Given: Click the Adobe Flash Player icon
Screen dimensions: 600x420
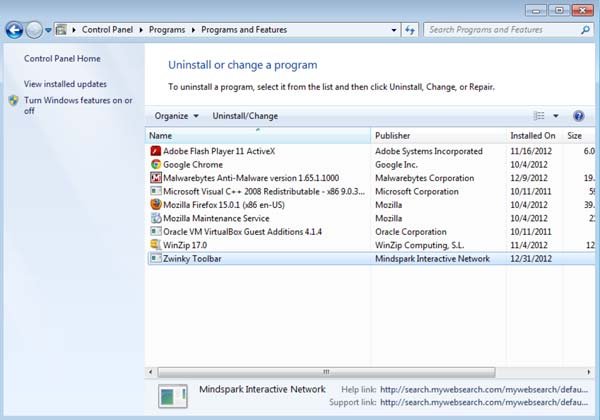Looking at the screenshot, I should pos(155,151).
